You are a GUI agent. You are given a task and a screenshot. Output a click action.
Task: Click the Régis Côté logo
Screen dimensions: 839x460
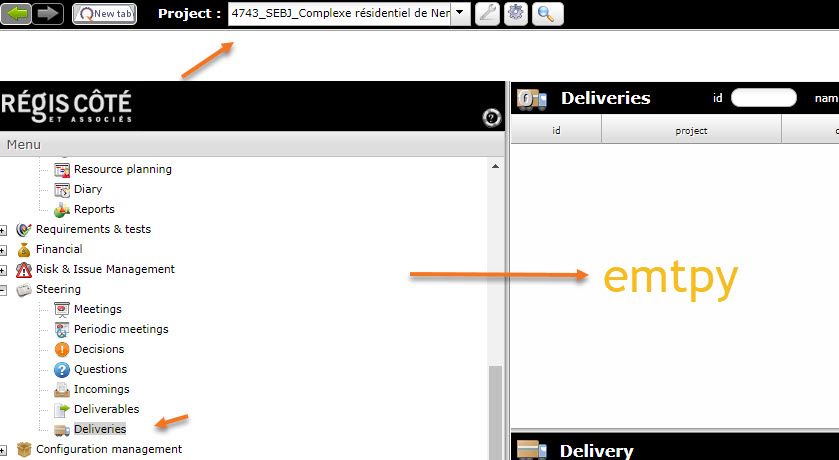pyautogui.click(x=66, y=106)
